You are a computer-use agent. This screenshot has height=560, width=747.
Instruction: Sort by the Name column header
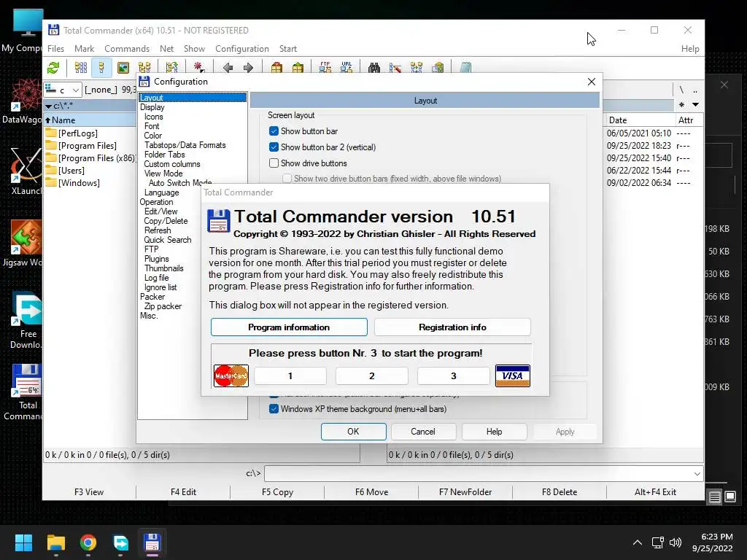point(90,120)
